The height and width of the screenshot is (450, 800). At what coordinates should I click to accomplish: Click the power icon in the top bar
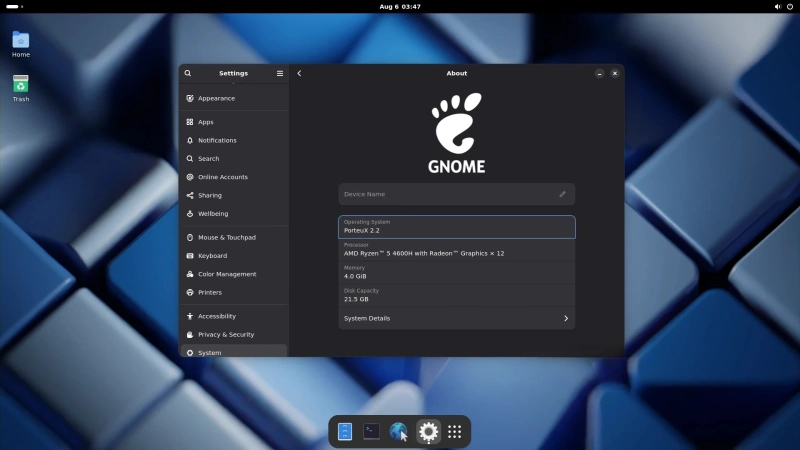(790, 7)
